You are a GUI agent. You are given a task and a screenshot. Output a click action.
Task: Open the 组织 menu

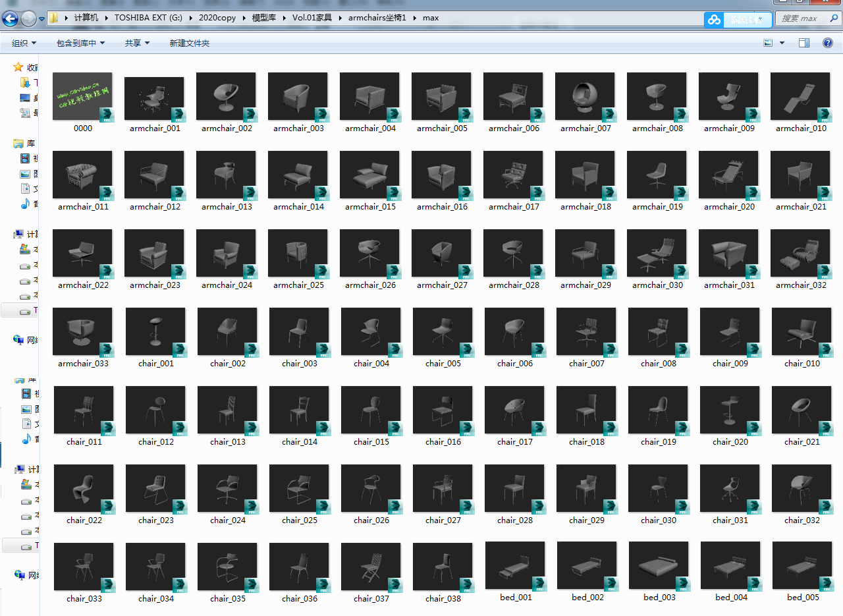point(24,43)
